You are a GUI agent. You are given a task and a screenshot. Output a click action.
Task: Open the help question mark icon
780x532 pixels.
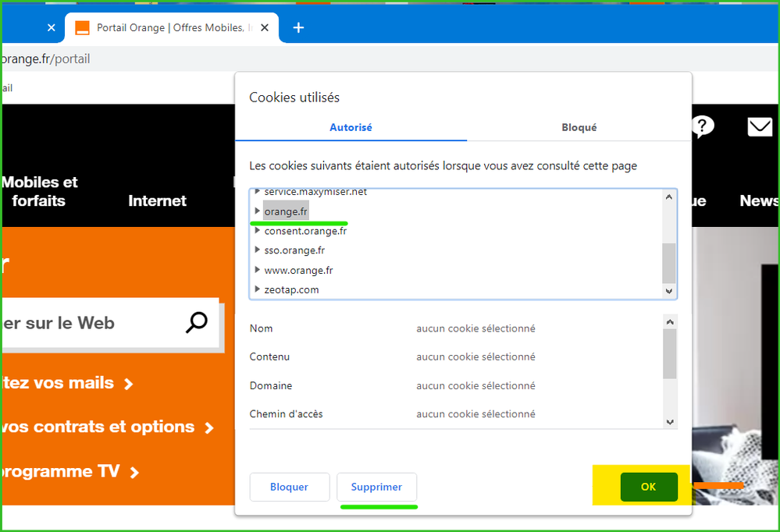tap(703, 126)
